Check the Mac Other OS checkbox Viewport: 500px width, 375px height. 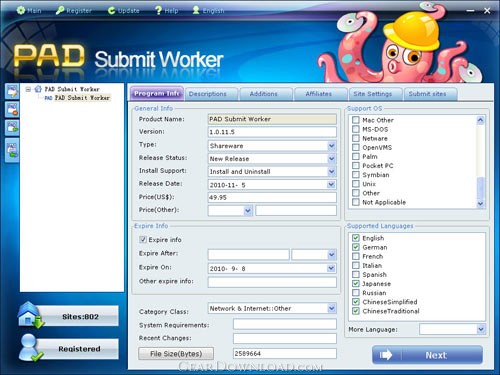click(356, 120)
